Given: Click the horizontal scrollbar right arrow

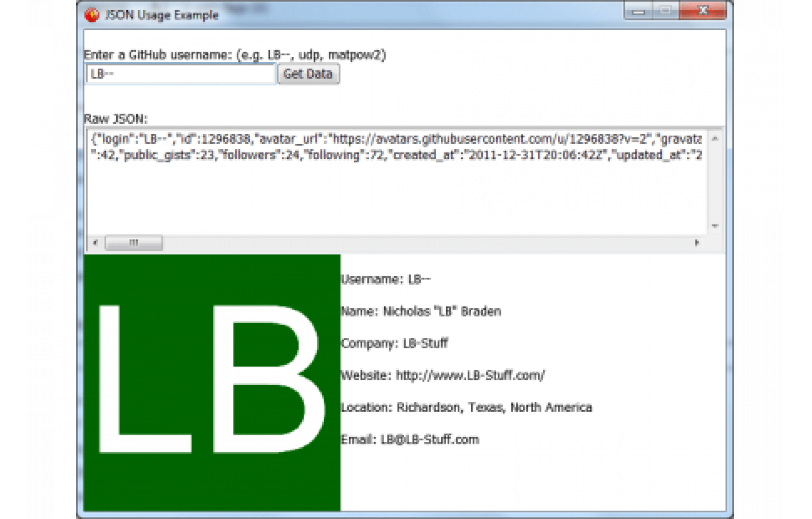Looking at the screenshot, I should pos(697,242).
